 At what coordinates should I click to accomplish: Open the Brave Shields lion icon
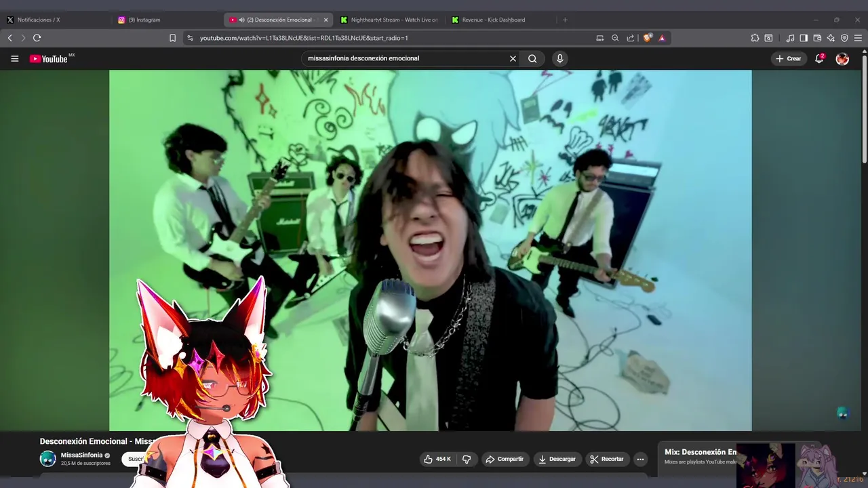(648, 38)
